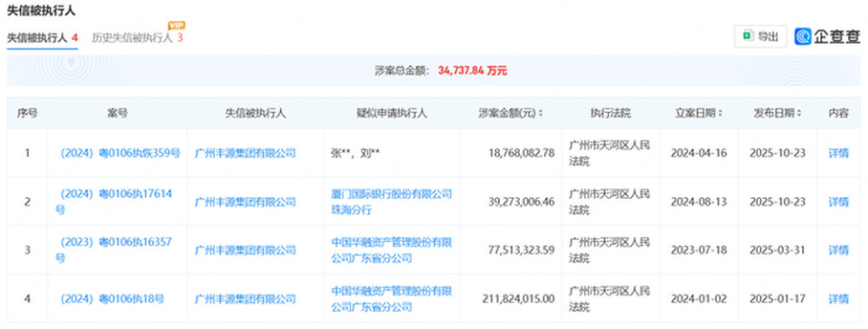
Task: Switch to 历史失信被执行人 tab
Action: coord(137,38)
